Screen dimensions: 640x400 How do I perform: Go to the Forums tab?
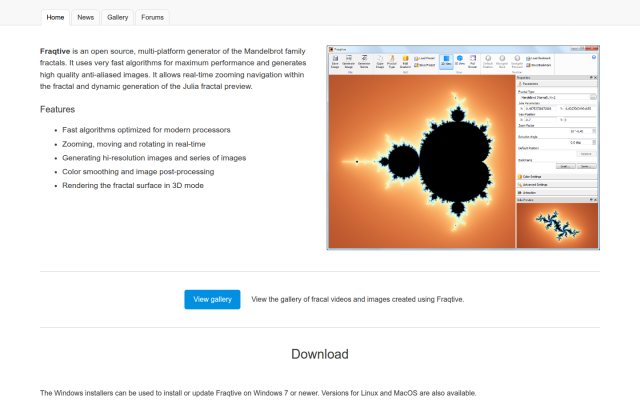click(x=152, y=17)
